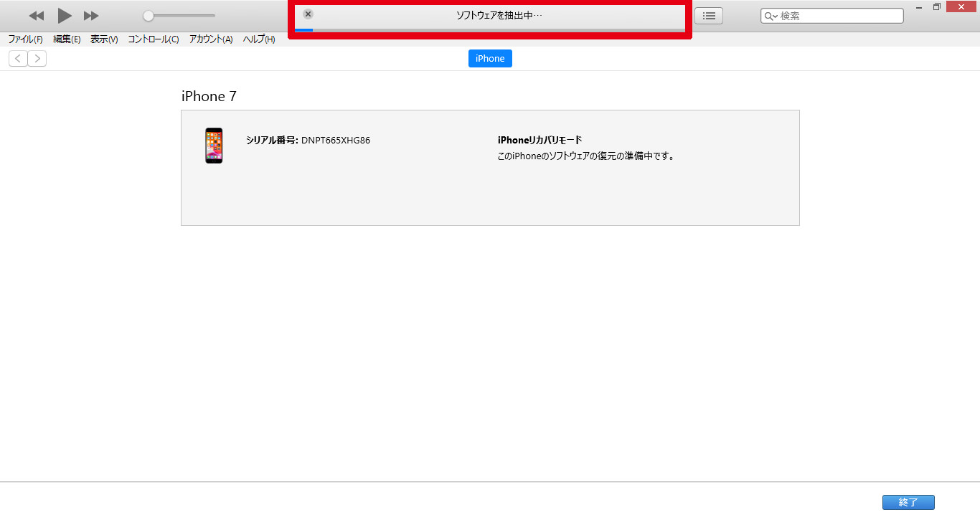Click the volume slider knob
The width and height of the screenshot is (980, 520).
click(148, 16)
